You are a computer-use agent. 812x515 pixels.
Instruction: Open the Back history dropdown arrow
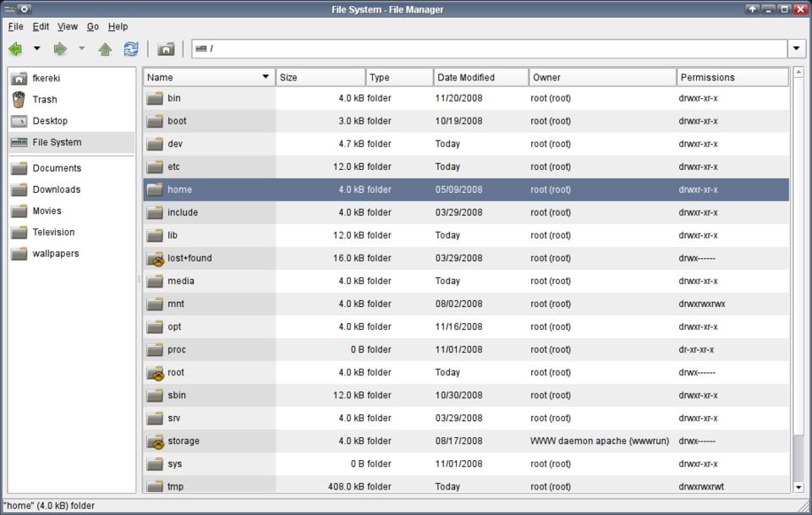click(x=36, y=49)
